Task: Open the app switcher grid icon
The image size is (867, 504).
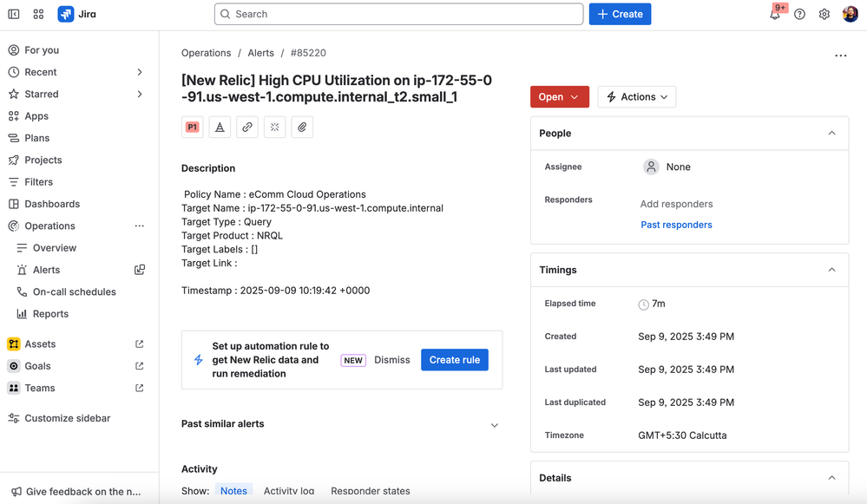Action: click(38, 15)
